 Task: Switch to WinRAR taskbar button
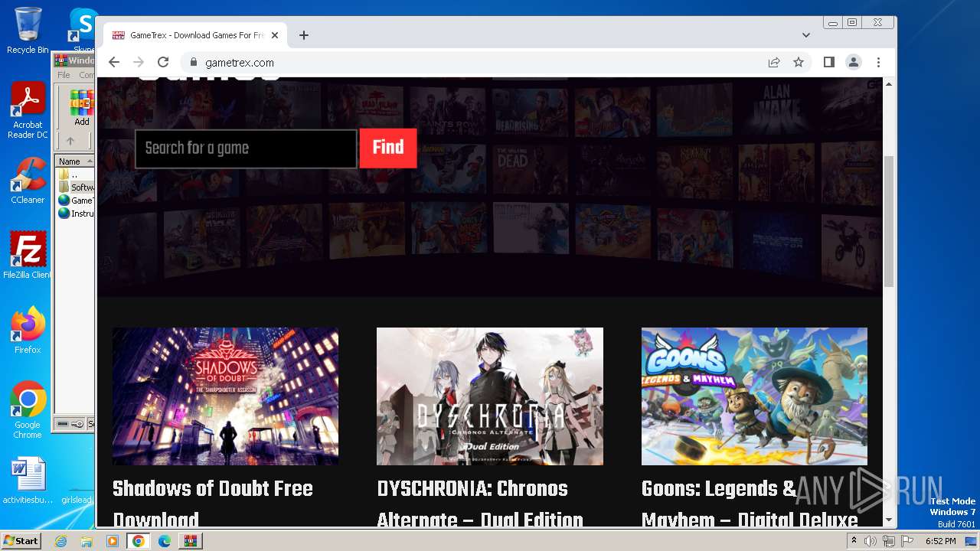point(191,541)
